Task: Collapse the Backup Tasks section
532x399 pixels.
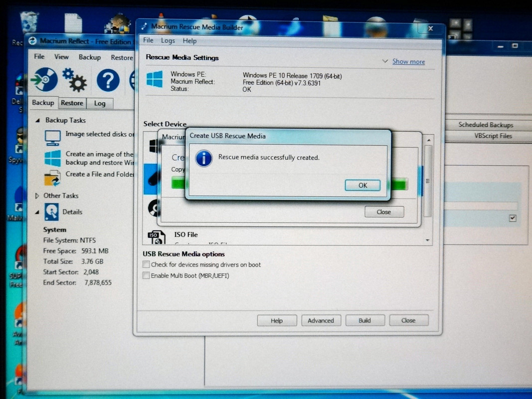Action: (x=38, y=120)
